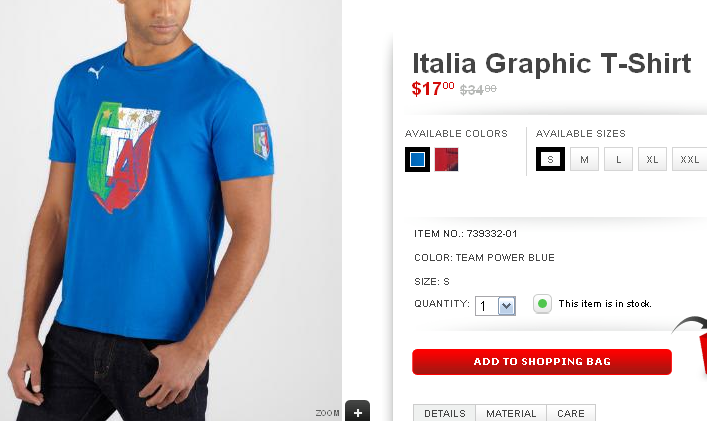Click the quantity field showing 1

tap(487, 306)
